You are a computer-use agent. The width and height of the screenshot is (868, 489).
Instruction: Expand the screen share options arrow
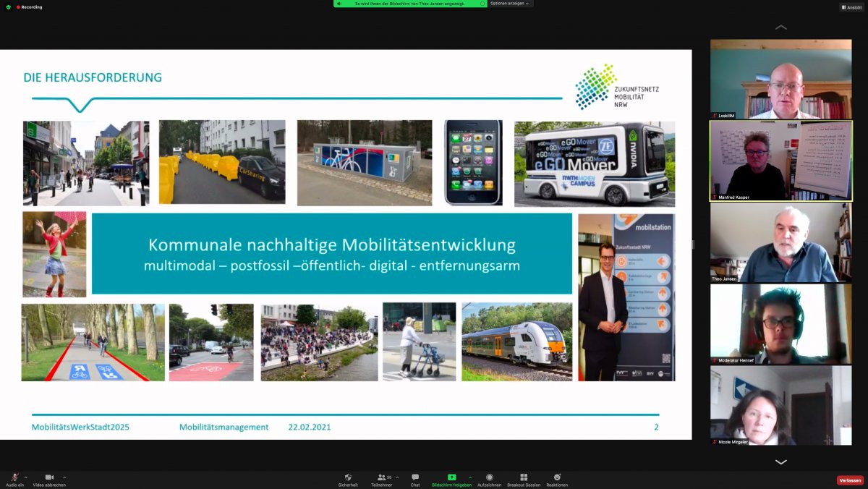[470, 477]
